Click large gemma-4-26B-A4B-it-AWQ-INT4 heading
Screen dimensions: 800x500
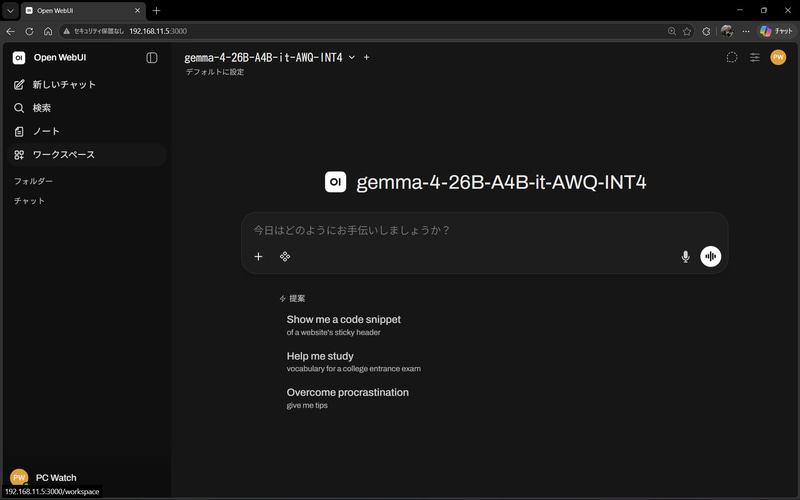coord(501,182)
